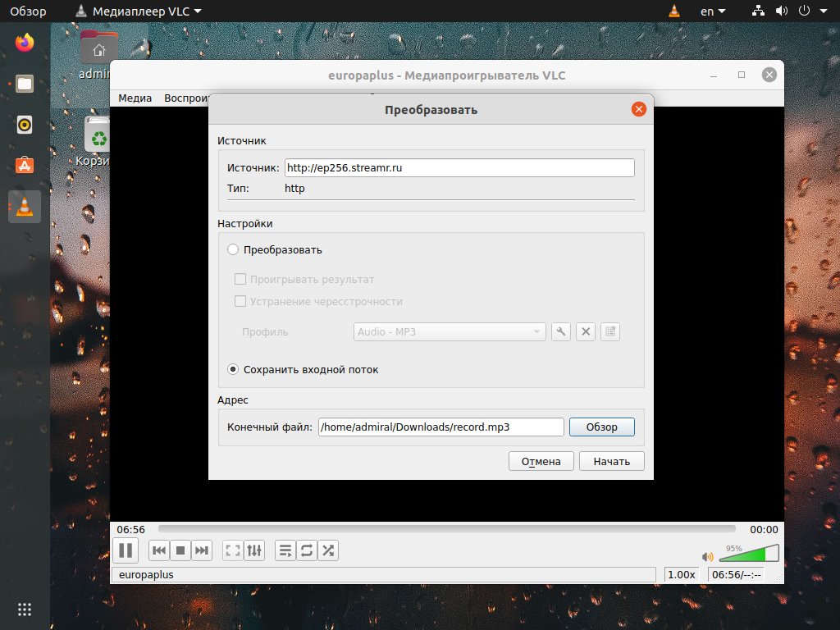Toggle shuffle (random) icon

coord(328,550)
